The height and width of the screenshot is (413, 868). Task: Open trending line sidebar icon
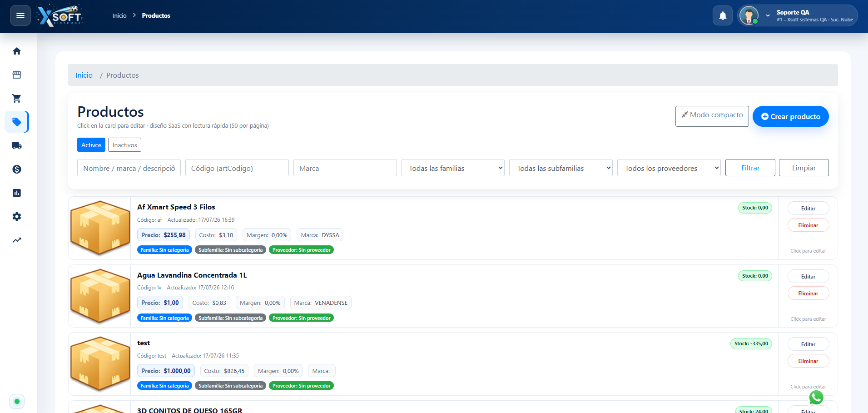pyautogui.click(x=17, y=240)
